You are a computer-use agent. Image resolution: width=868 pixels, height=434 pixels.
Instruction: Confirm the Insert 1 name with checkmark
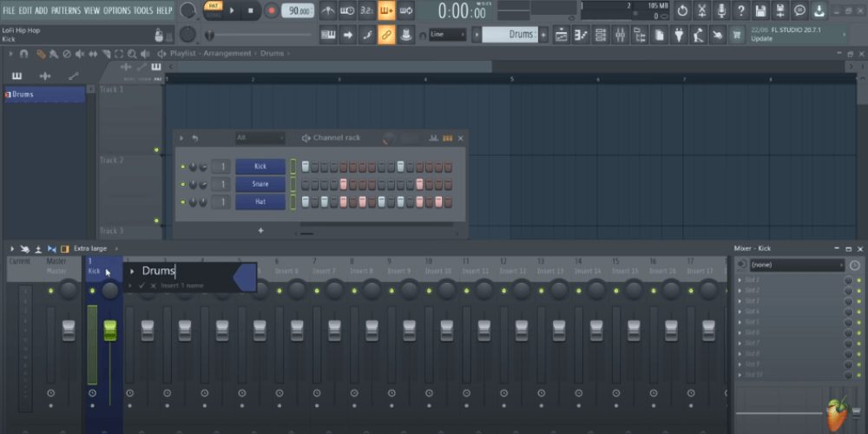click(141, 286)
